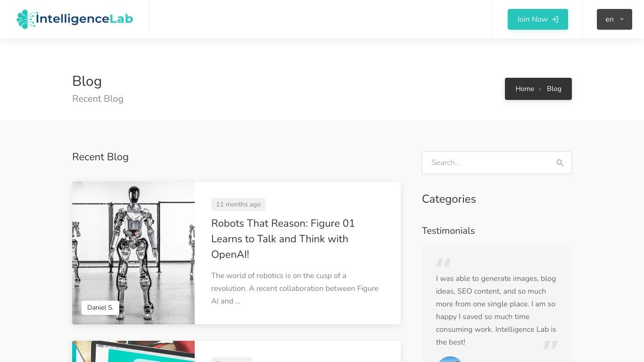Click the Recent Blog subtitle under Blog title
The height and width of the screenshot is (362, 644).
click(98, 99)
